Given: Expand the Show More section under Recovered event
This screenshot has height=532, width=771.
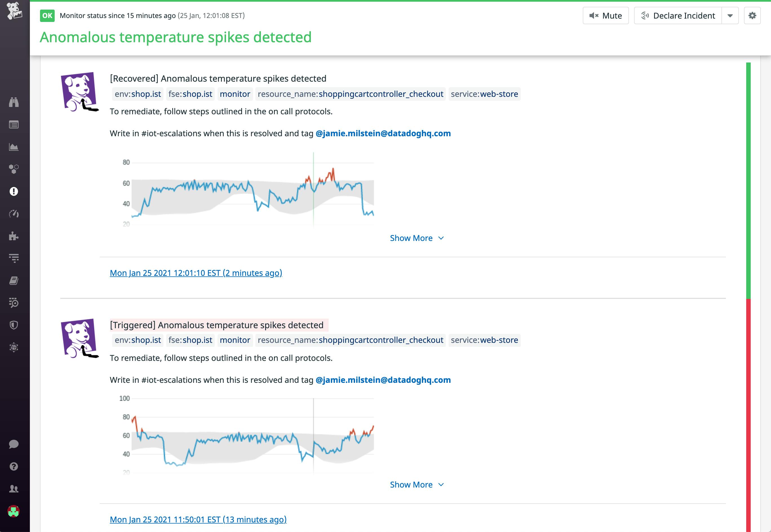Looking at the screenshot, I should tap(417, 238).
